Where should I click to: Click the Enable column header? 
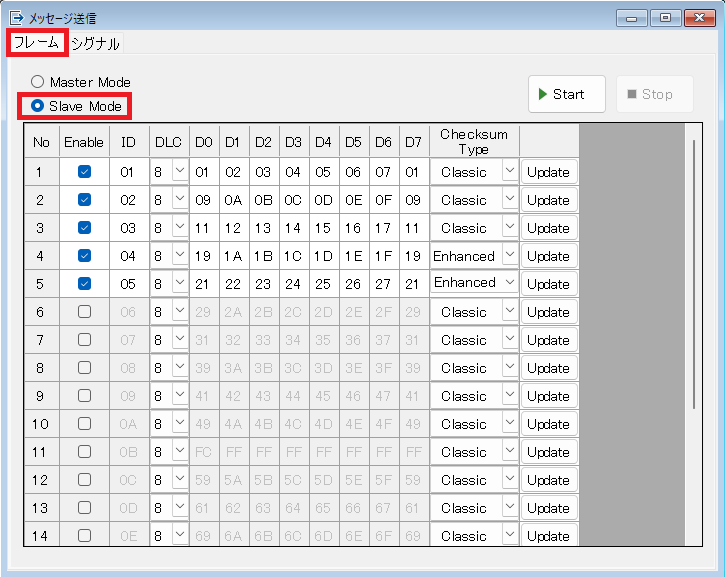tap(84, 141)
